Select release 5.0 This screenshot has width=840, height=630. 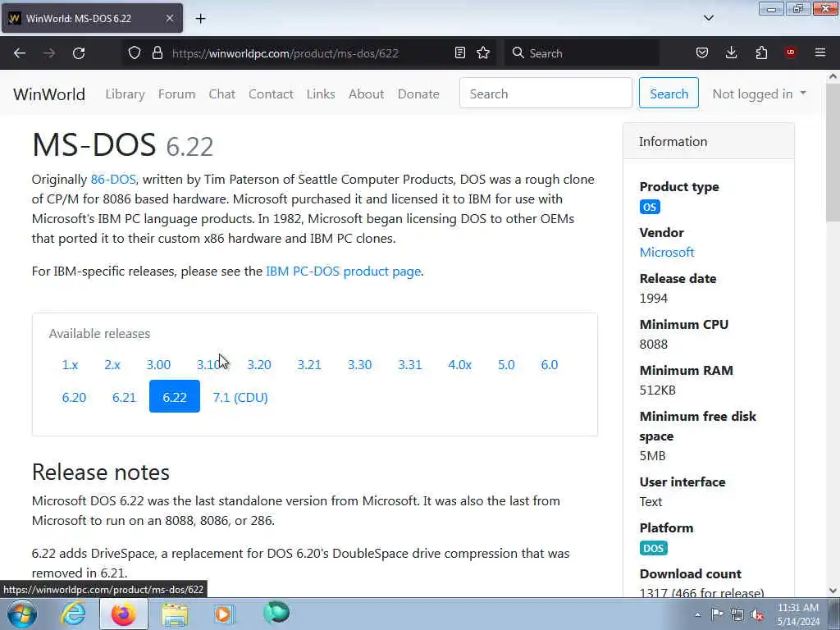506,364
